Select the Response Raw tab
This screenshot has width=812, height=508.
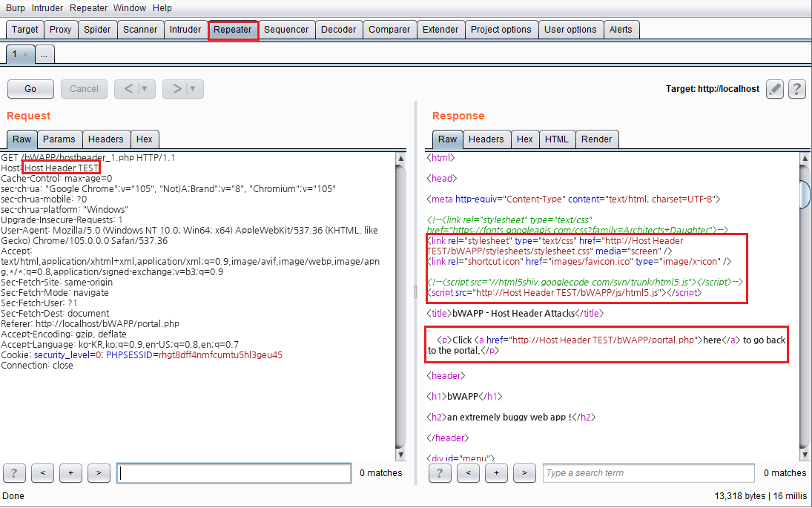[x=447, y=139]
